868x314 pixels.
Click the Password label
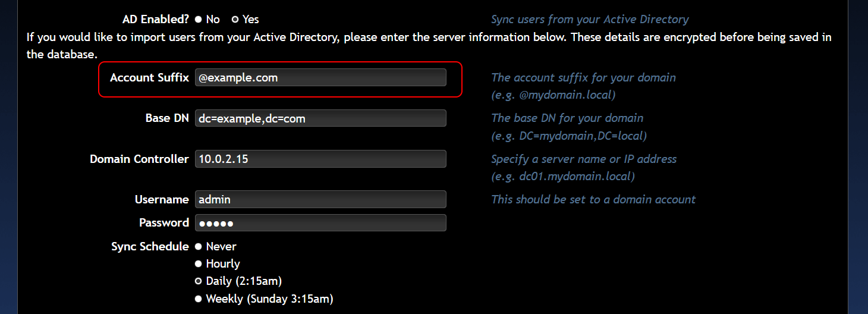point(164,222)
